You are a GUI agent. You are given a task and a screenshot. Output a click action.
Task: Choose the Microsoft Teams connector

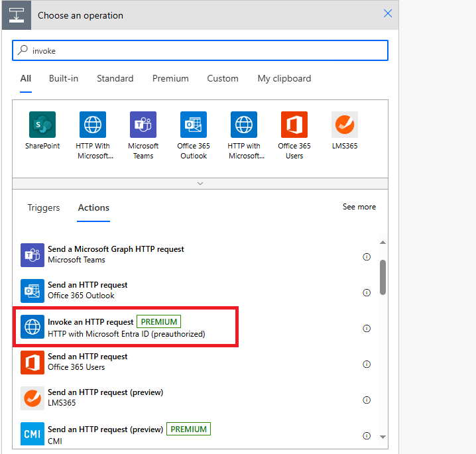(x=143, y=125)
